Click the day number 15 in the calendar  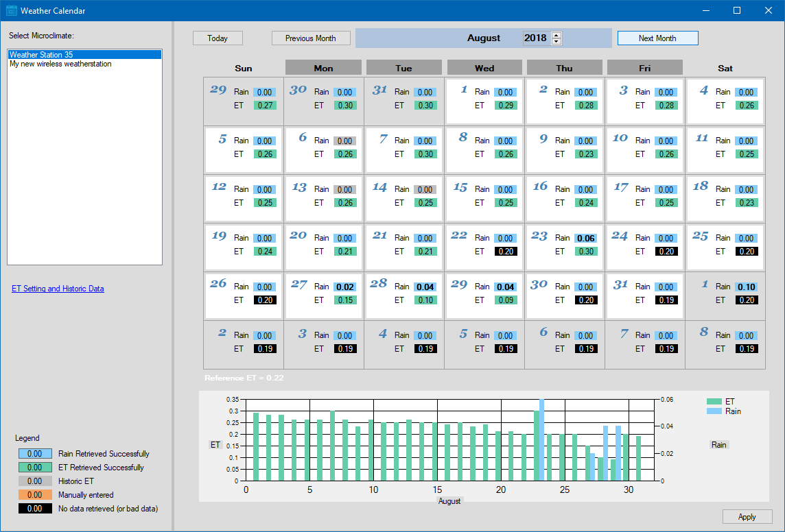pyautogui.click(x=460, y=187)
